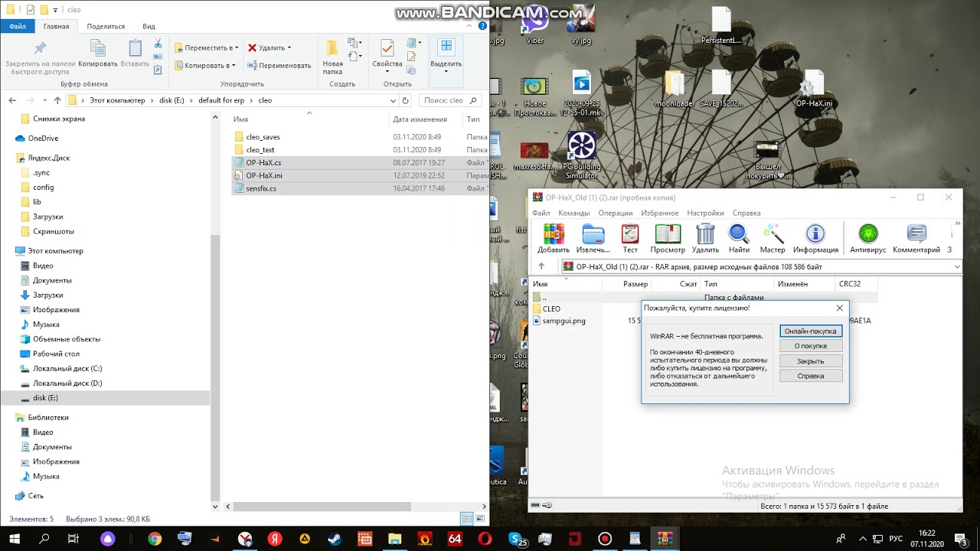Open Opera browser from the taskbar
This screenshot has height=551, width=980.
click(x=485, y=539)
